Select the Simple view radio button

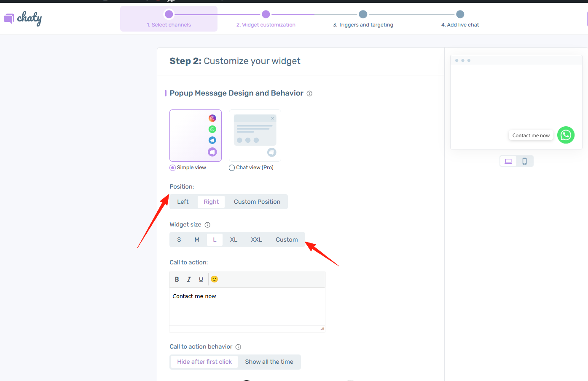tap(173, 168)
